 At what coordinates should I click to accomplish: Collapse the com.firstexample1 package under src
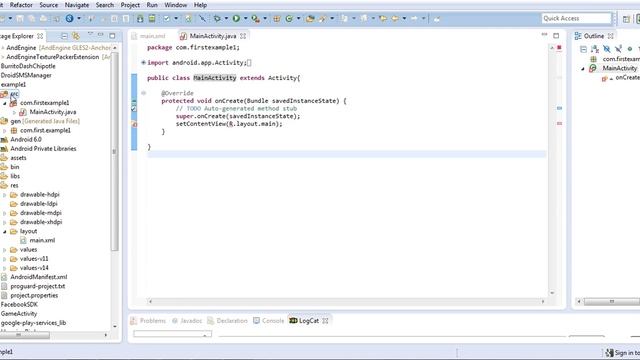[x=4, y=103]
